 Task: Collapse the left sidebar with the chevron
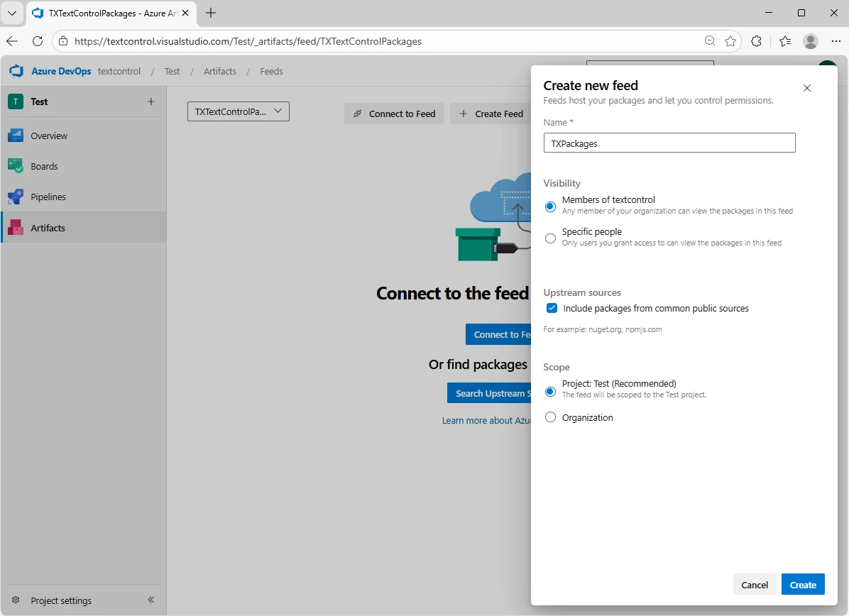(x=150, y=600)
